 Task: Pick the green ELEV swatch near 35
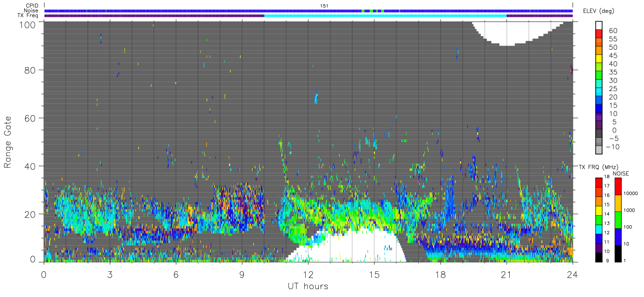(x=599, y=76)
